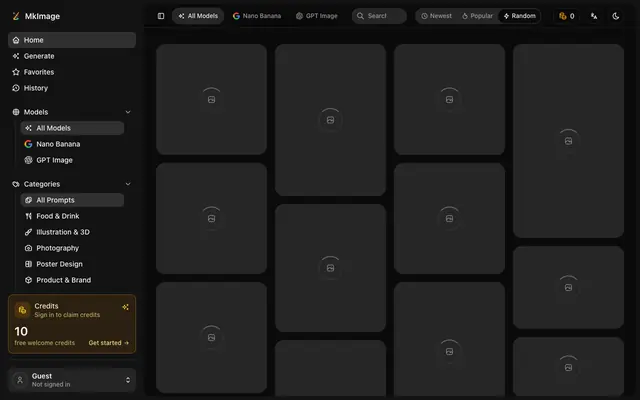640x400 pixels.
Task: Click the MkImage brand name
Action: (42, 16)
